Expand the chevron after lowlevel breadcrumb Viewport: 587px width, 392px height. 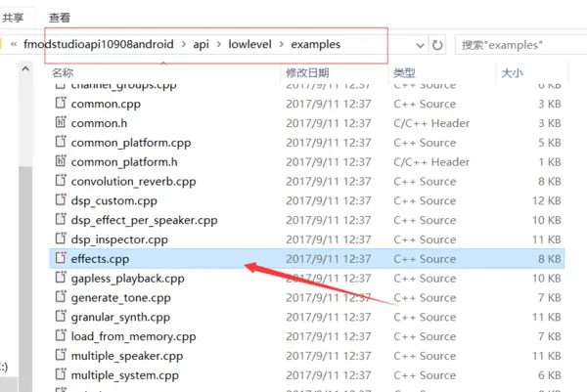281,44
